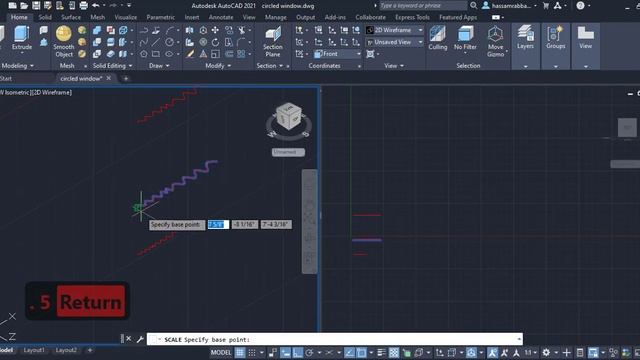Click the customize wrench icon on command line
The height and width of the screenshot is (360, 640).
[x=140, y=339]
